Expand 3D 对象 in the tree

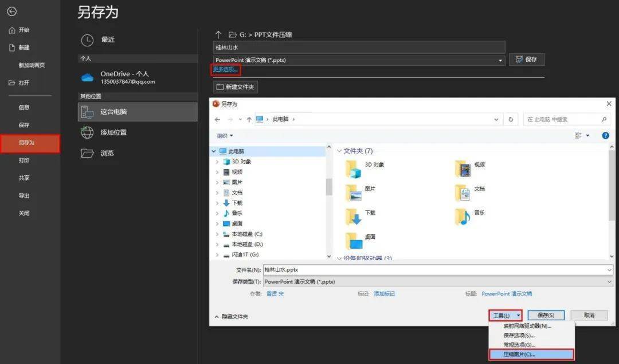click(x=217, y=162)
